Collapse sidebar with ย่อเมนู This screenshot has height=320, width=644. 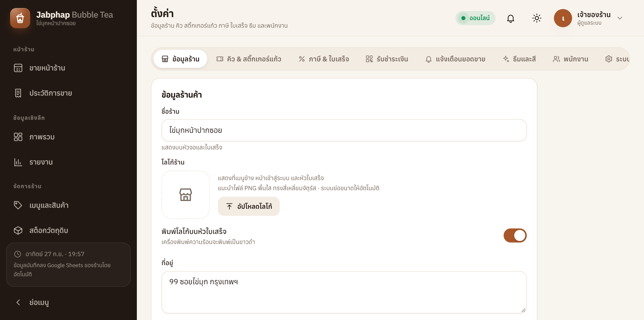(x=68, y=302)
